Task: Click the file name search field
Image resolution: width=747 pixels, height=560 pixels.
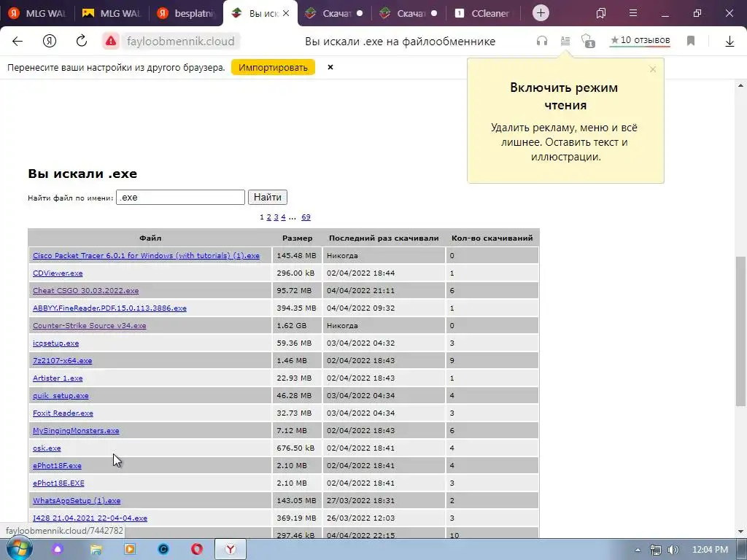Action: coord(181,197)
